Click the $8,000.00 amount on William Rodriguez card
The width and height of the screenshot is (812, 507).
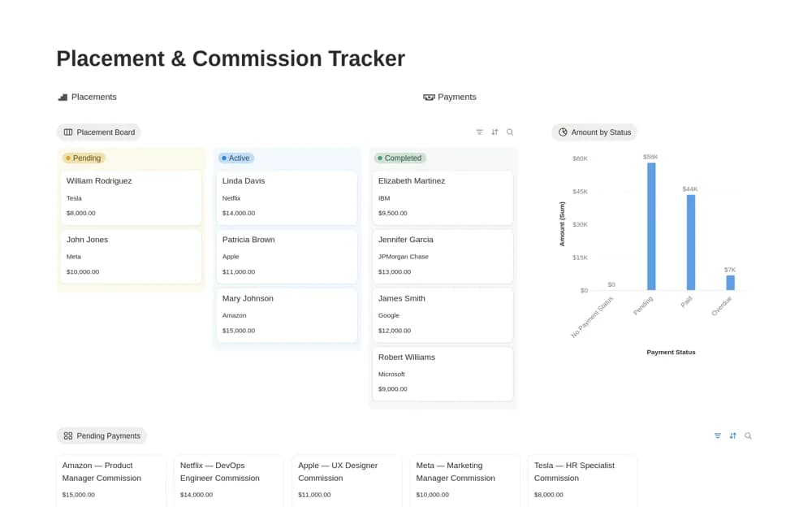[x=80, y=213]
